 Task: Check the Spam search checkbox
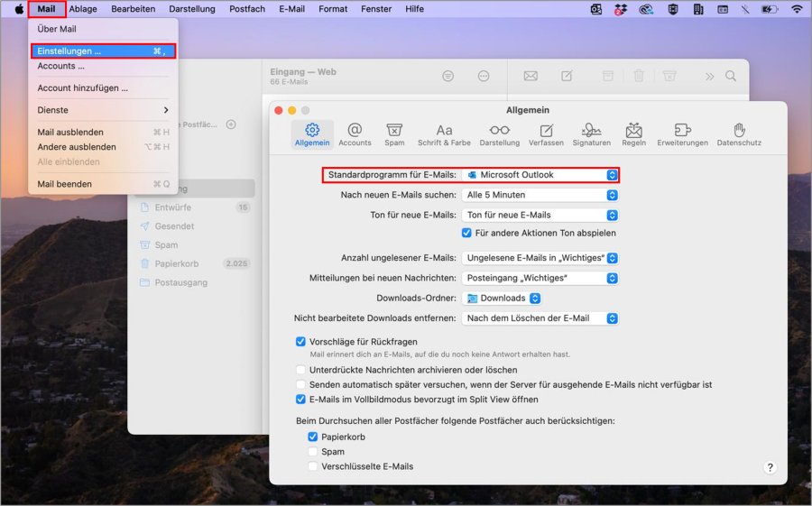(313, 452)
